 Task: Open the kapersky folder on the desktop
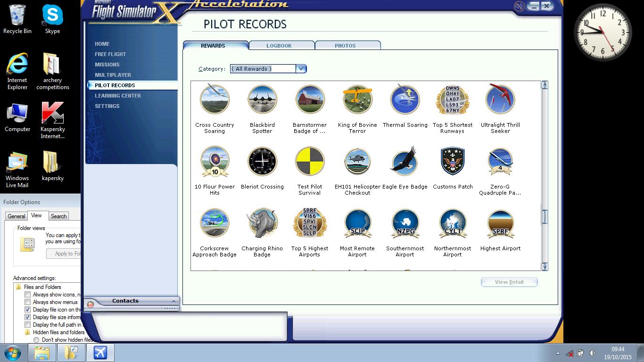pos(52,166)
